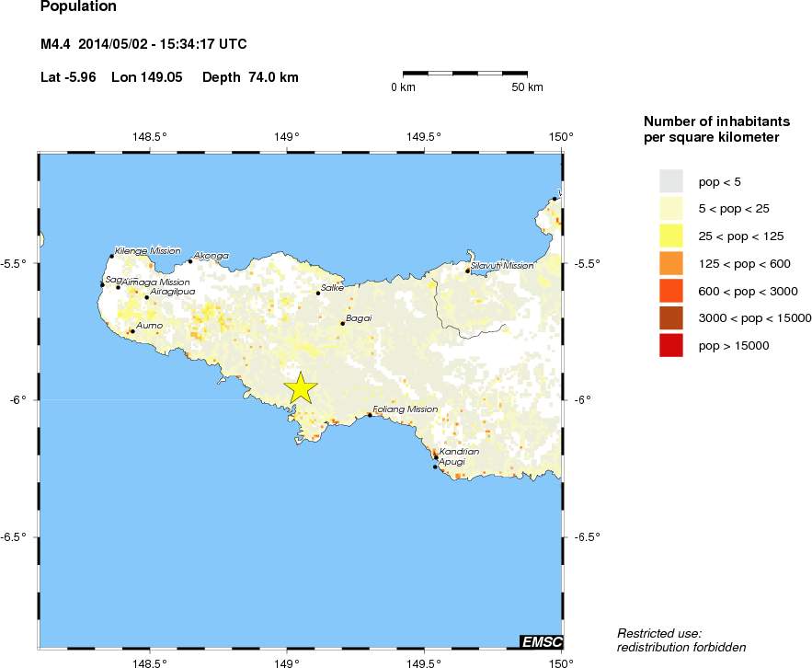812x668 pixels.
Task: Click the Foliang Mission map marker
Action: point(370,415)
